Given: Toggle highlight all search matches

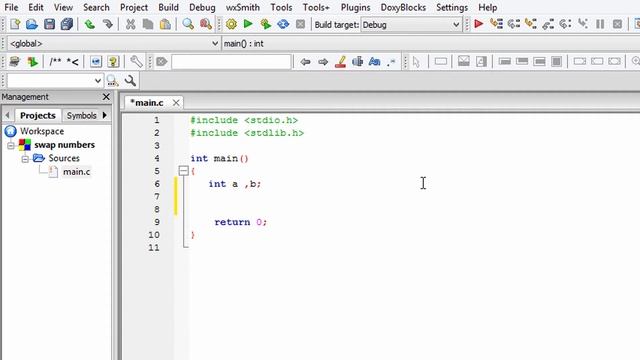Looking at the screenshot, I should click(x=340, y=62).
